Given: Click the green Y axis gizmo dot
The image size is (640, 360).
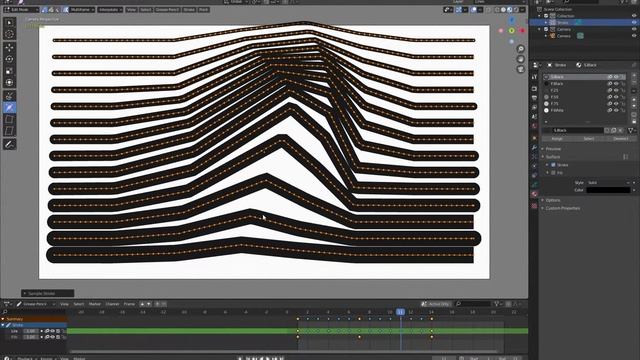Looking at the screenshot, I should click(x=511, y=31).
